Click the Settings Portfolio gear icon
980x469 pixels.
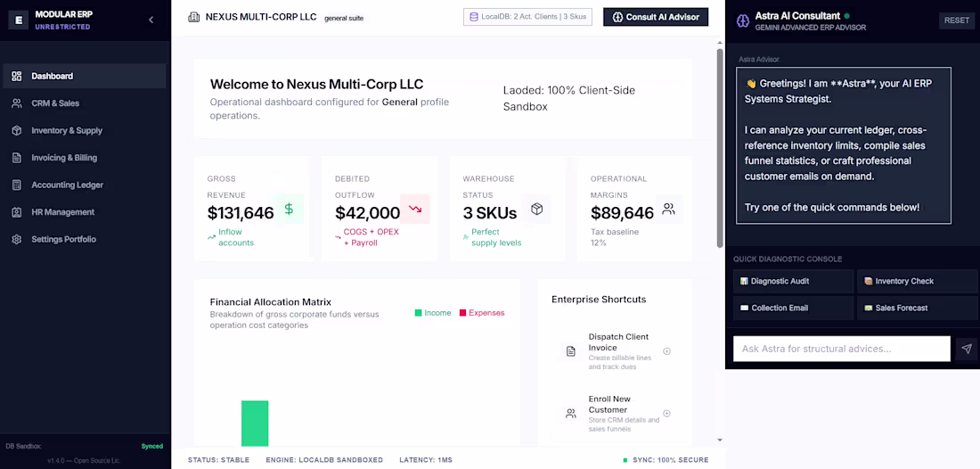[17, 240]
